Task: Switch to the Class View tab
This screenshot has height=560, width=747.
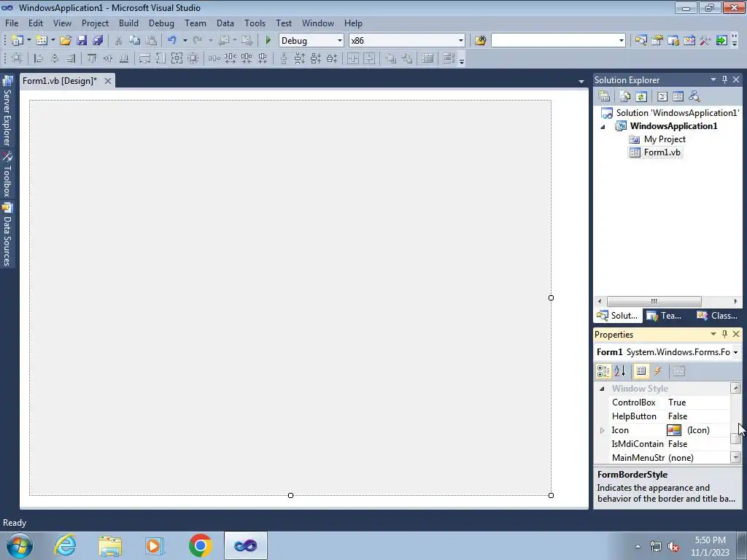Action: 717,315
